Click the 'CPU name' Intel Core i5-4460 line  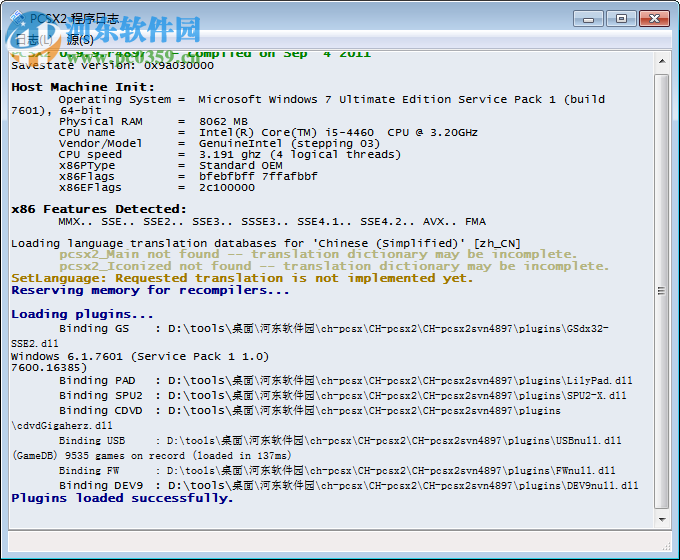pyautogui.click(x=268, y=132)
